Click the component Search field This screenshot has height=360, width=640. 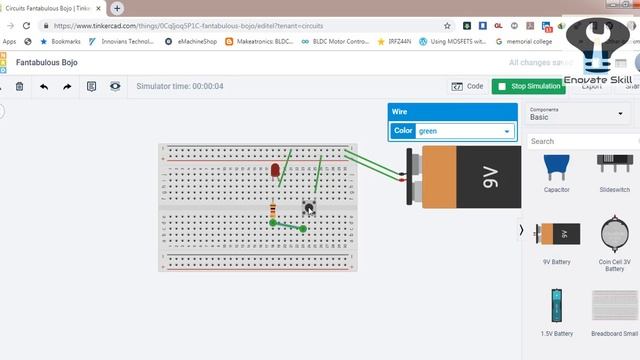tap(584, 141)
